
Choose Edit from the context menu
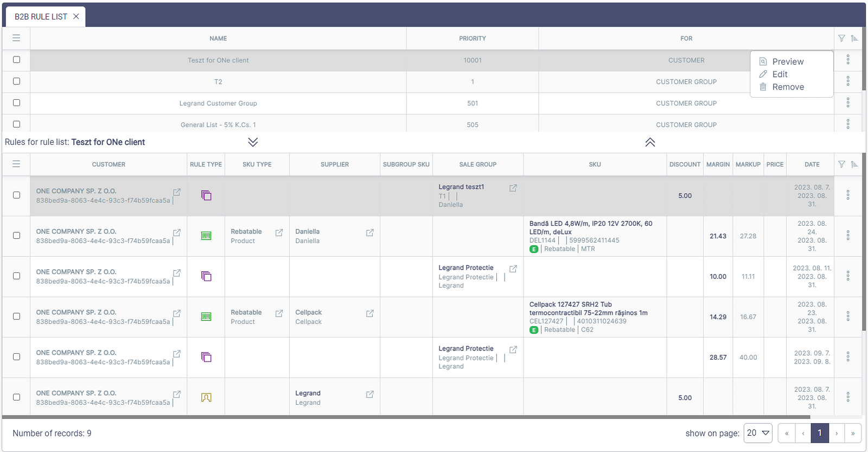[780, 74]
